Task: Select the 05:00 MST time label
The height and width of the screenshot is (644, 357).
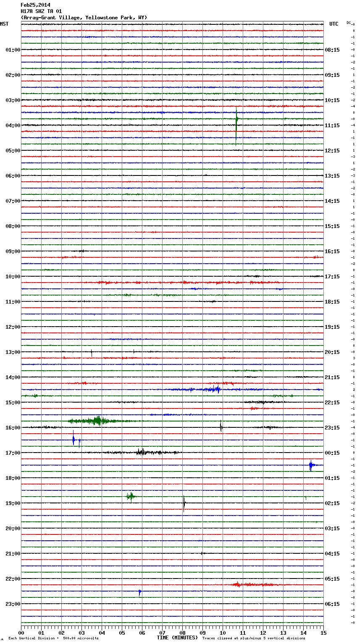Action: click(x=13, y=151)
